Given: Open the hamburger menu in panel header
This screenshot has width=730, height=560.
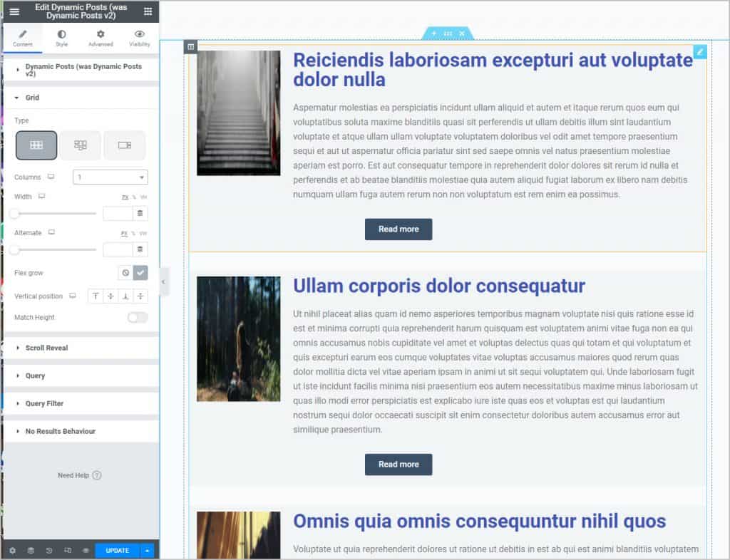Looking at the screenshot, I should [14, 11].
